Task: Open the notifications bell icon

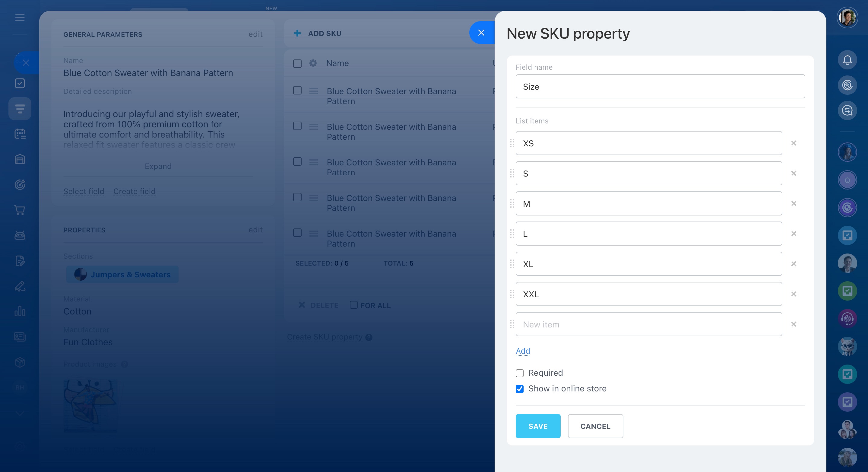Action: click(x=847, y=60)
